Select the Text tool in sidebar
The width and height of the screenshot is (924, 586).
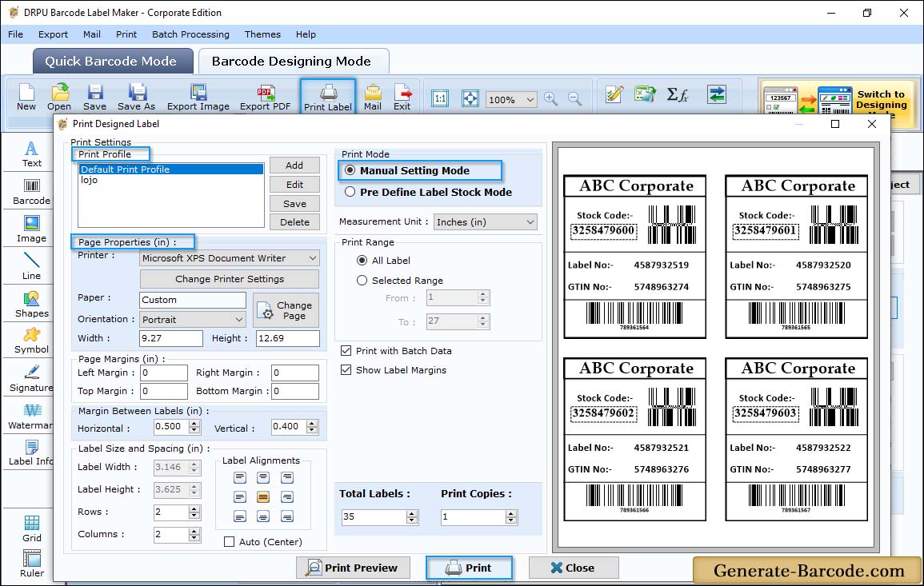click(x=32, y=154)
